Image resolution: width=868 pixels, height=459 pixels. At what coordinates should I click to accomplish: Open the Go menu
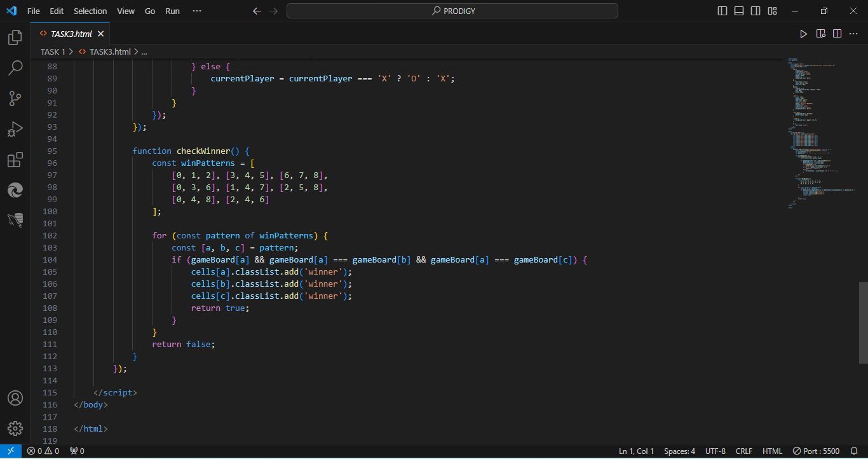coord(150,11)
